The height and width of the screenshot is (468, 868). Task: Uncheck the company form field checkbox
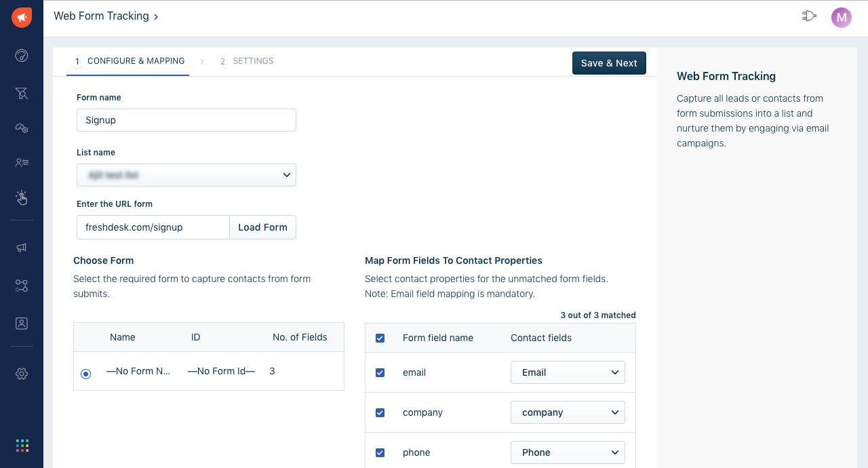380,412
